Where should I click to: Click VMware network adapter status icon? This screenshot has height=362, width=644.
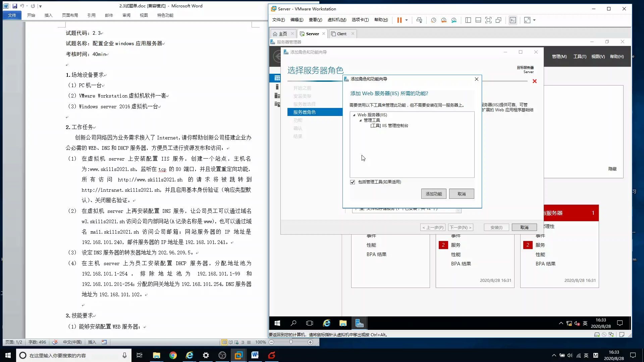(x=611, y=335)
